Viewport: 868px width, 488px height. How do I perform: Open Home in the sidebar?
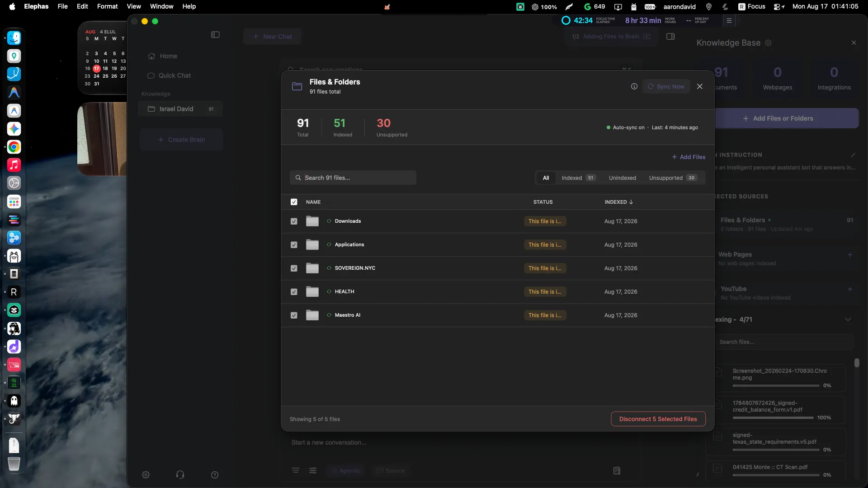click(163, 56)
